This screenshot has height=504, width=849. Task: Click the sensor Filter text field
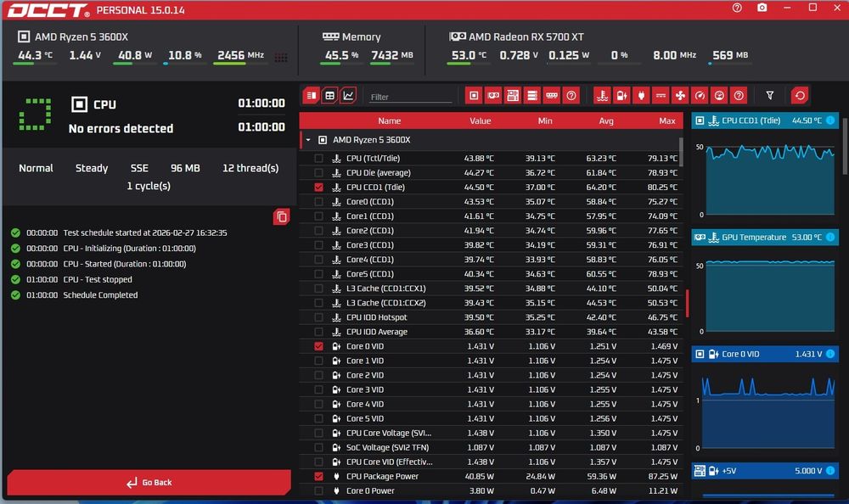click(410, 97)
